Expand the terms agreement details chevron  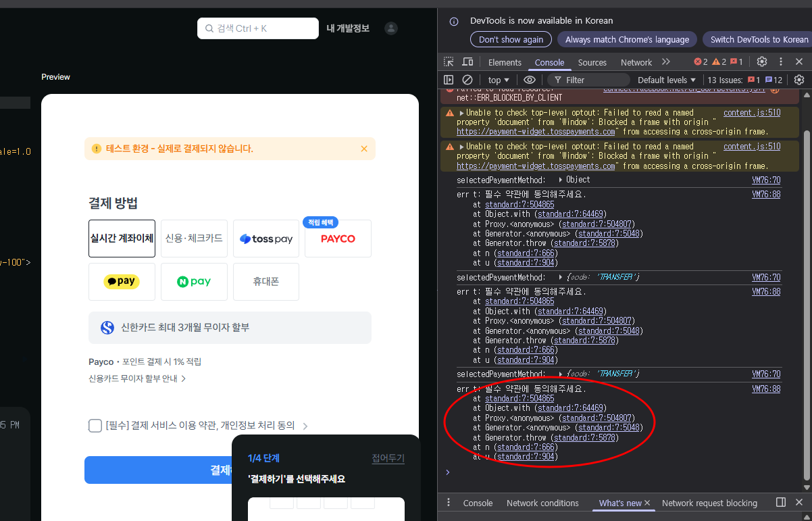(305, 426)
